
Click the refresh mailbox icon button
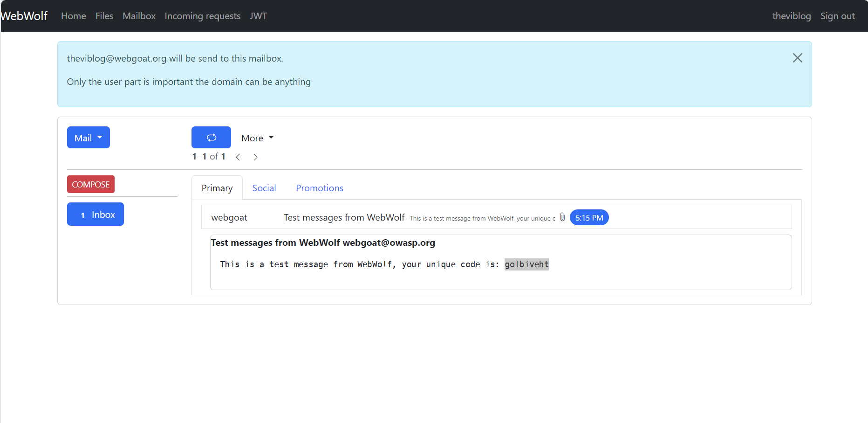pyautogui.click(x=211, y=138)
